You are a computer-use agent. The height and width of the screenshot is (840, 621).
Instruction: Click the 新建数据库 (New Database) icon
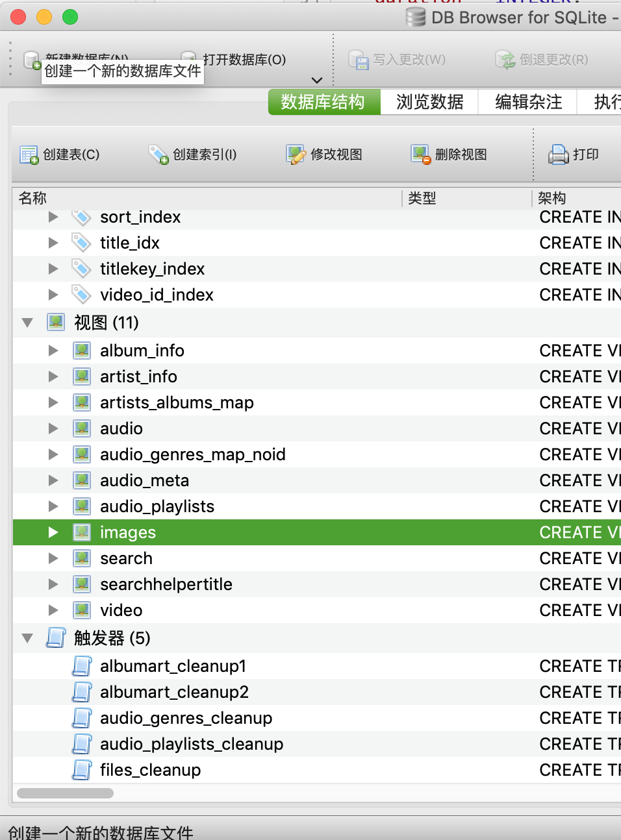pos(32,60)
